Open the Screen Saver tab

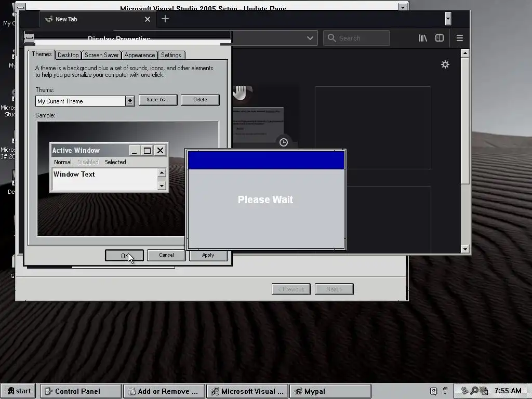tap(101, 55)
